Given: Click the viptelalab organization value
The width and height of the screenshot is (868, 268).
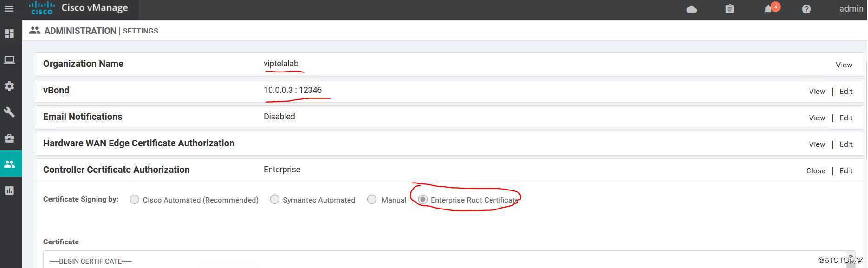Looking at the screenshot, I should (281, 64).
